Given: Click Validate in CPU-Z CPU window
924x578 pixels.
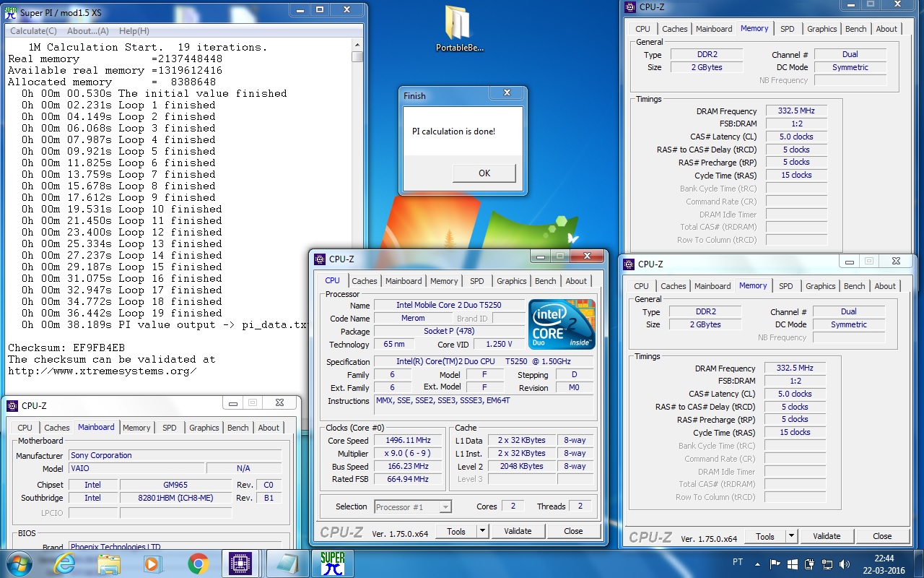Looking at the screenshot, I should pyautogui.click(x=518, y=531).
